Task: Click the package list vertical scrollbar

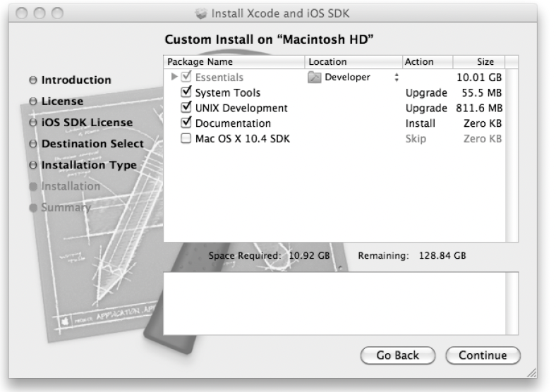Action: pyautogui.click(x=512, y=155)
